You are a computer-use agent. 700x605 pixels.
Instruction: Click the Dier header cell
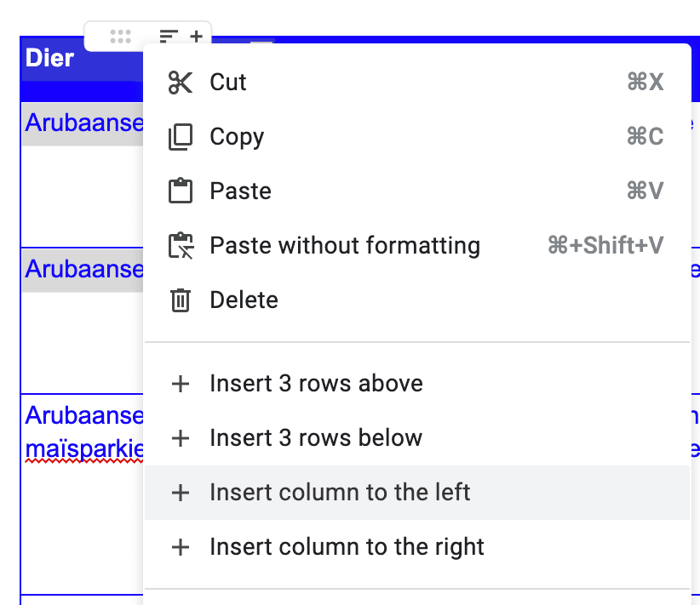pos(50,59)
